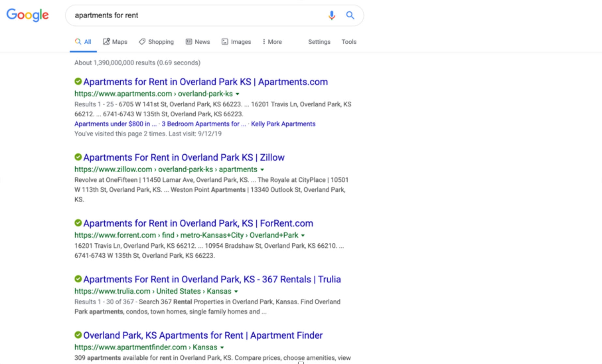This screenshot has width=602, height=364.
Task: Open the More search categories menu
Action: pos(272,42)
